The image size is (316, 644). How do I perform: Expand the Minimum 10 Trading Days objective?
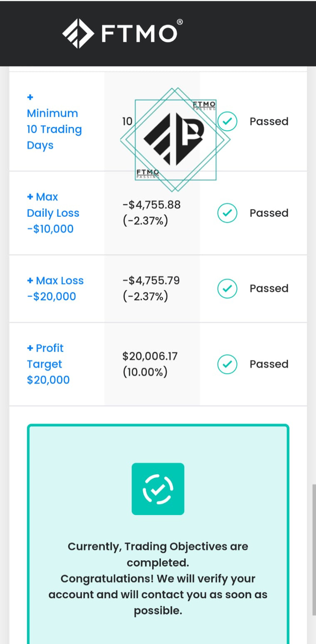coord(54,121)
